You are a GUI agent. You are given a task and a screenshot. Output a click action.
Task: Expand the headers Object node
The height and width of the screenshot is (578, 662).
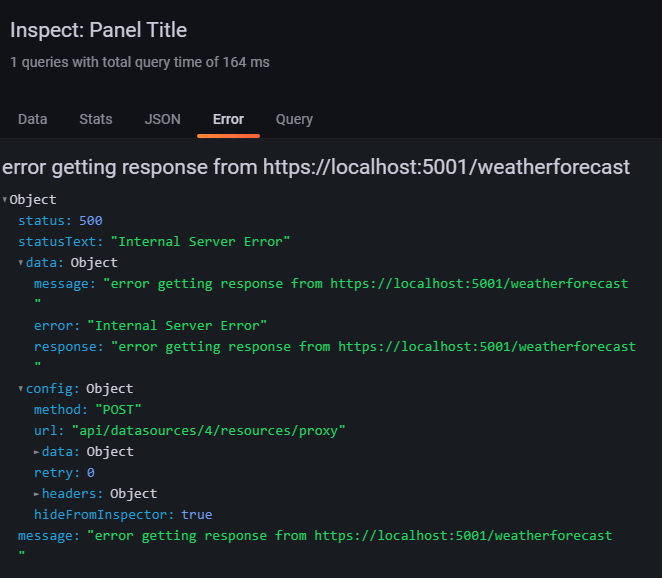37,494
